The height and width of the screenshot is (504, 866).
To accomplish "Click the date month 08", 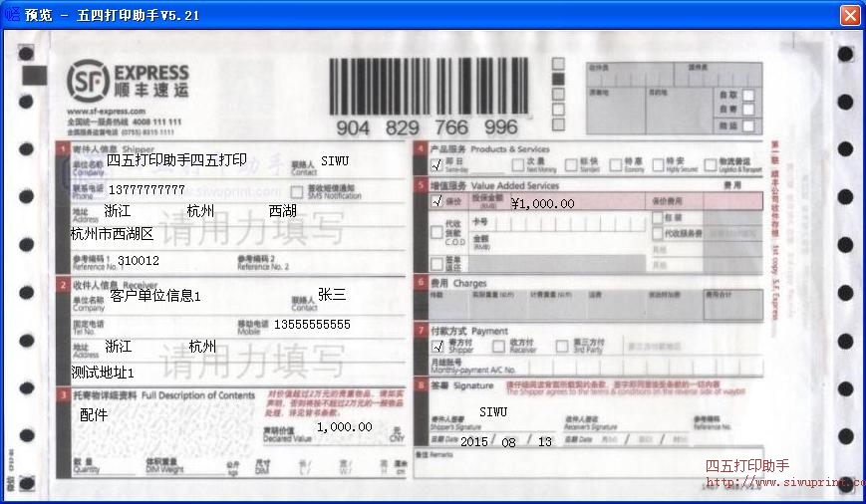I will (x=508, y=442).
